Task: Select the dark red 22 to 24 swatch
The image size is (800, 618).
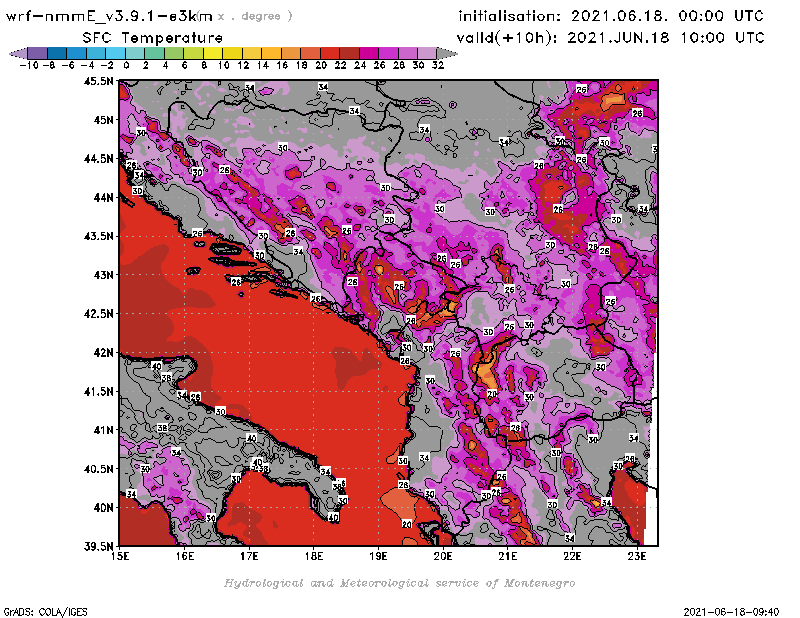Action: (349, 53)
